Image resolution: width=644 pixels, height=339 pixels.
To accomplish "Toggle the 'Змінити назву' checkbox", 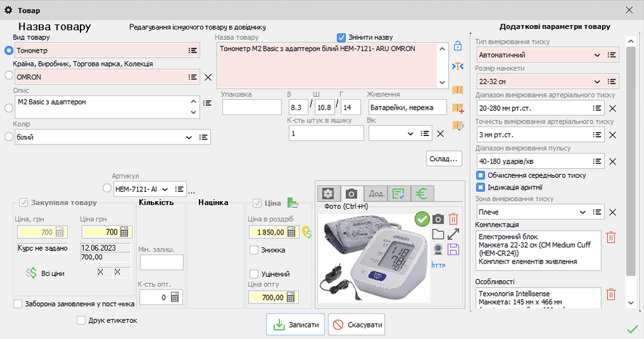I will (x=341, y=37).
